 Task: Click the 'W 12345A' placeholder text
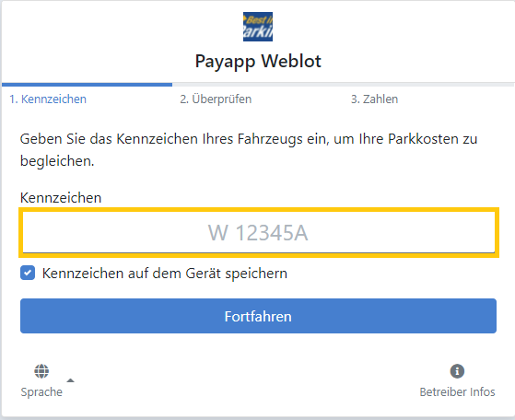coord(258,233)
